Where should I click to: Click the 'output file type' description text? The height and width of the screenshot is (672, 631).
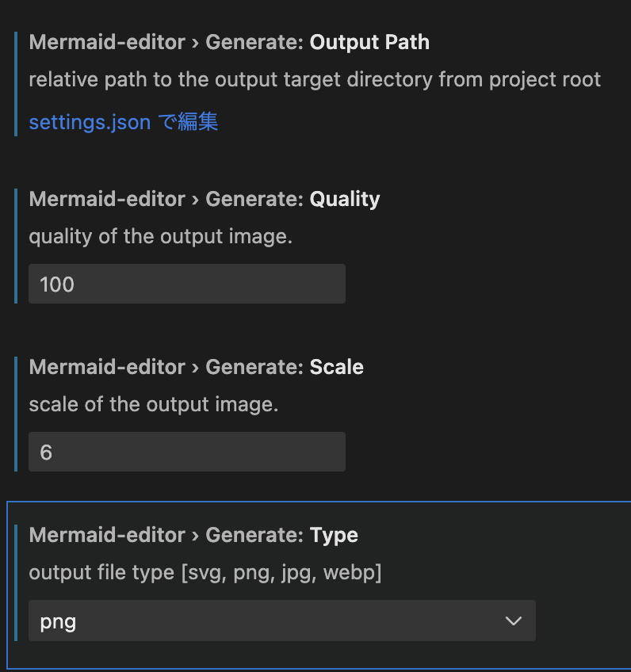205,572
